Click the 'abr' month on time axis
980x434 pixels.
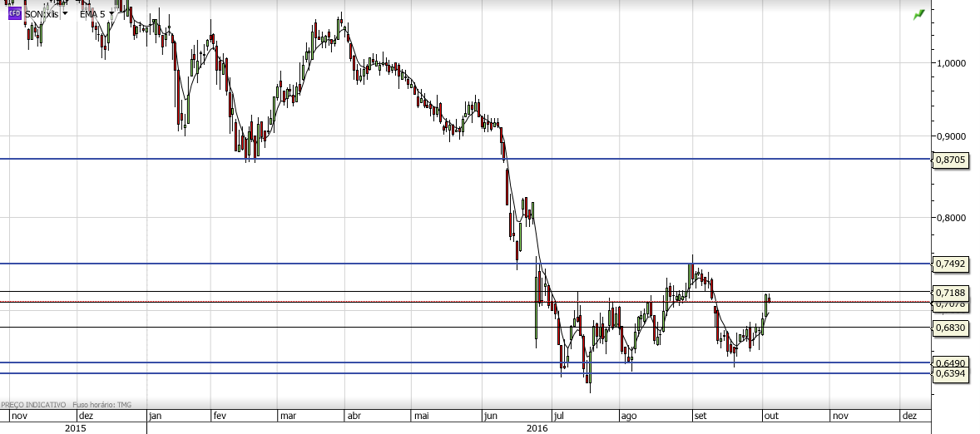pyautogui.click(x=354, y=416)
